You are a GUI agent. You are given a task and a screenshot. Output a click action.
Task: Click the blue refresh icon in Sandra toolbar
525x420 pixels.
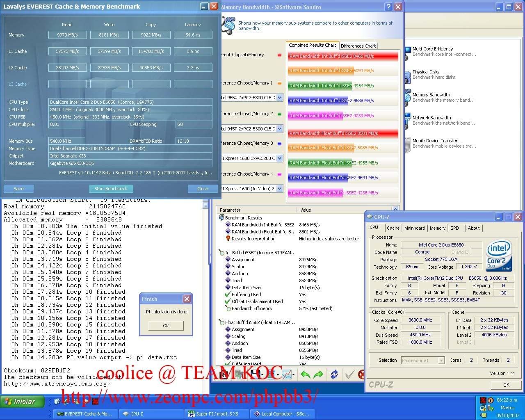[x=334, y=374]
